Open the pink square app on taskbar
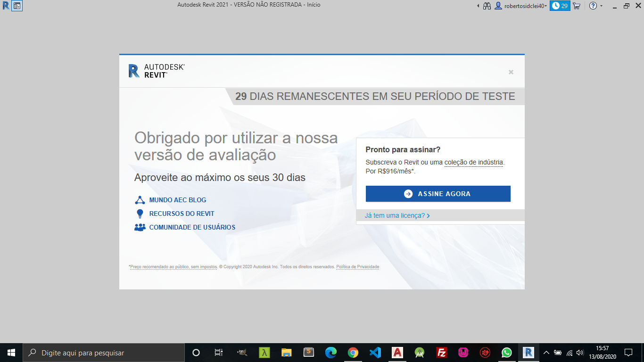The width and height of the screenshot is (644, 362). tap(463, 353)
